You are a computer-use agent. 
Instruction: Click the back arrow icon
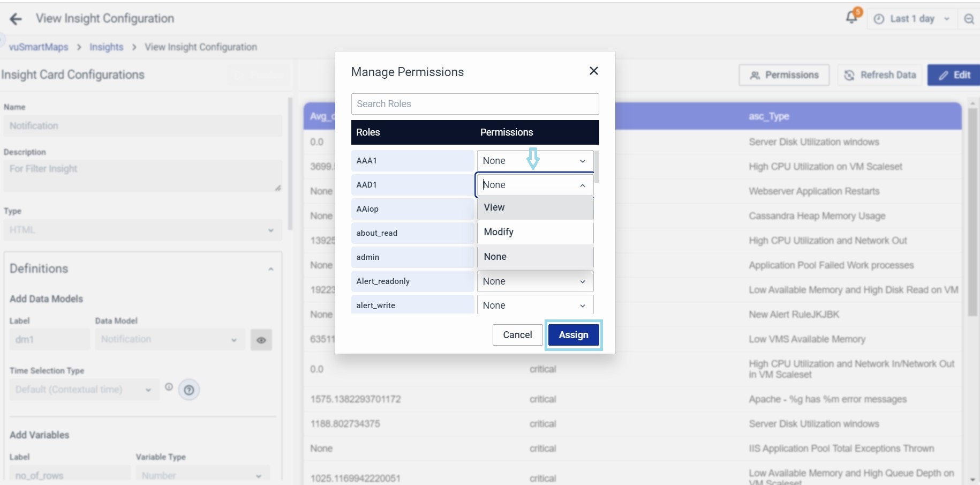pos(16,19)
